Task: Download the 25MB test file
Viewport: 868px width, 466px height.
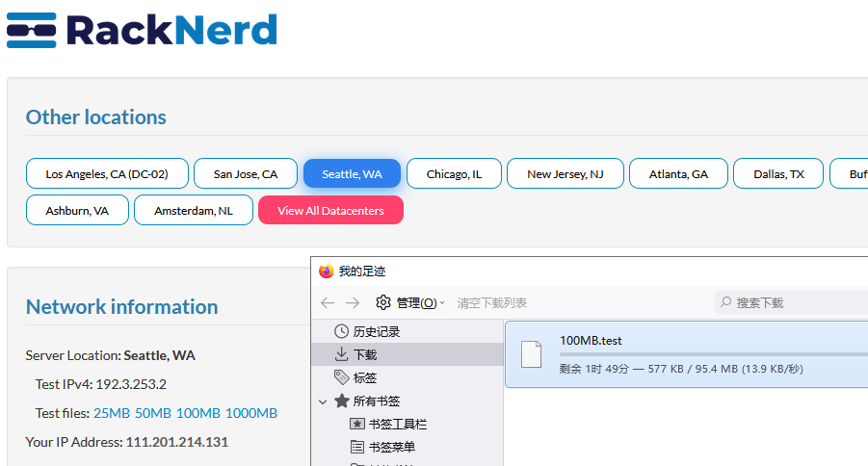Action: point(112,413)
